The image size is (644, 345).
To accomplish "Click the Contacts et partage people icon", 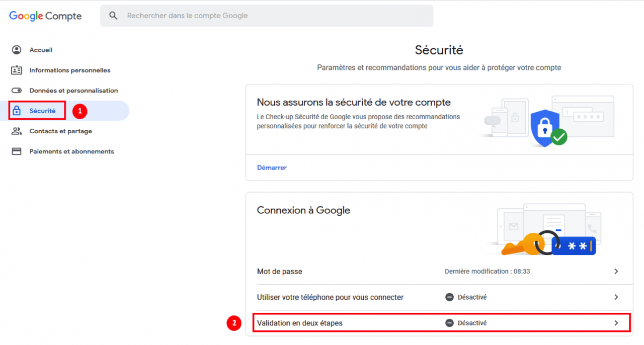I will coord(17,131).
